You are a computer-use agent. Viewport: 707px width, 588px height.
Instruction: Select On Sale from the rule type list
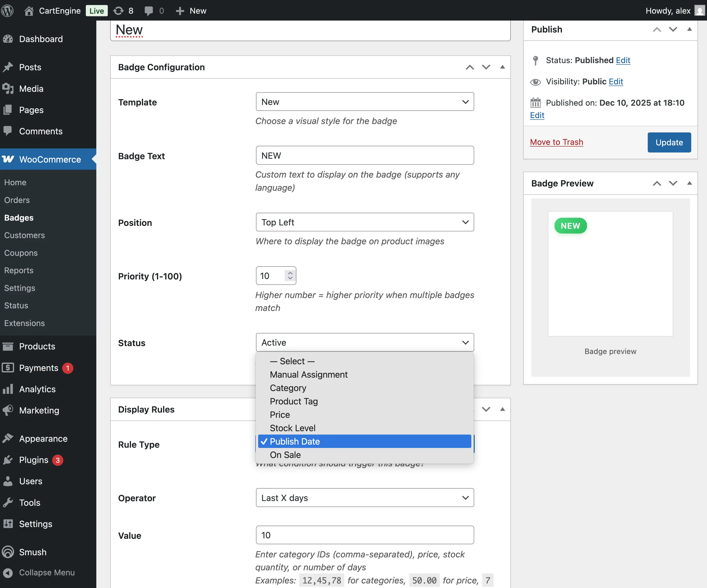tap(285, 455)
